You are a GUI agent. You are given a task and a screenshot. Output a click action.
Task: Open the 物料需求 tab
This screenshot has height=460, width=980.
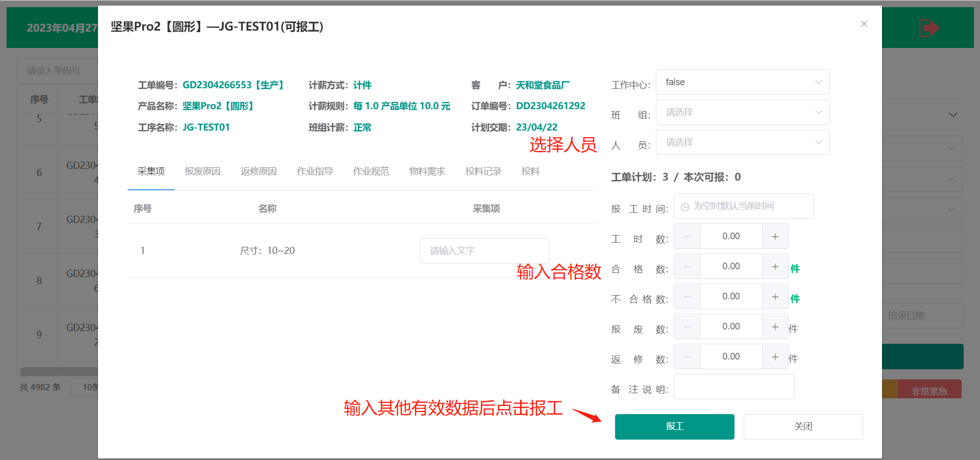[427, 171]
